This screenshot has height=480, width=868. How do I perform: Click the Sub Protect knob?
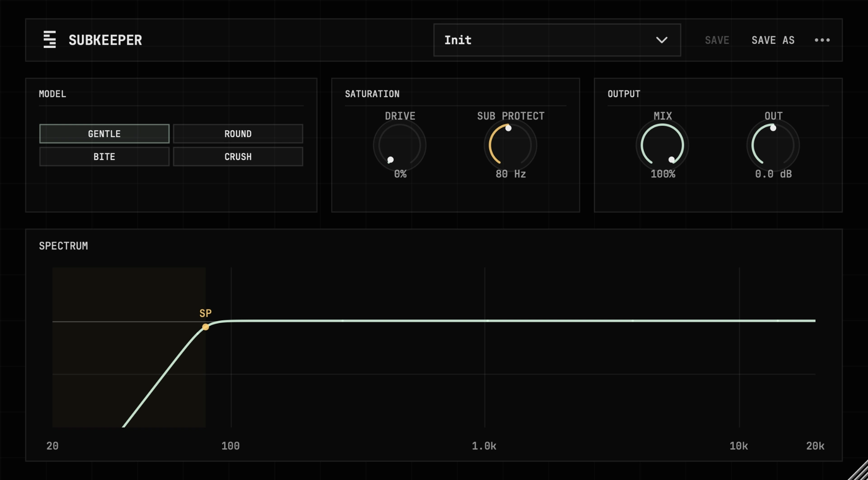[510, 145]
